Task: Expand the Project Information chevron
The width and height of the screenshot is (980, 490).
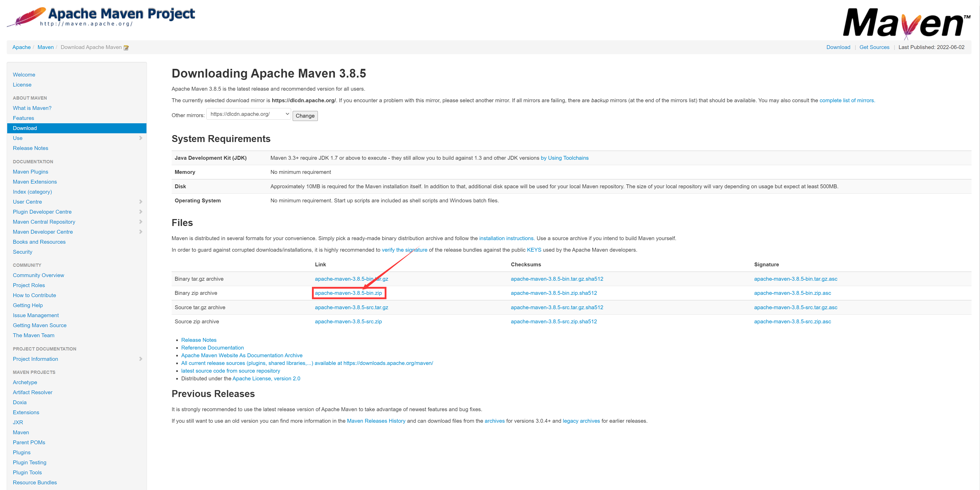Action: point(141,359)
